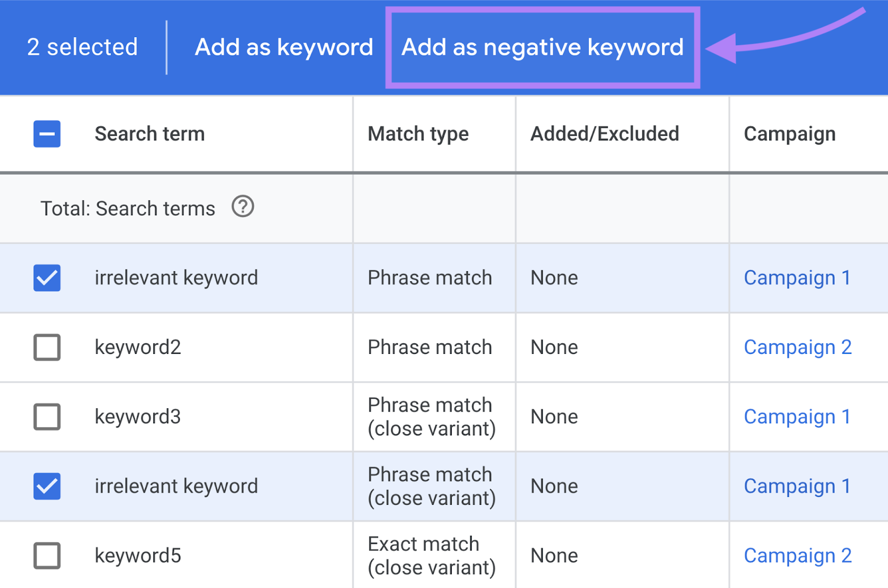This screenshot has width=888, height=588.
Task: Check the keyword5 row checkbox
Action: pyautogui.click(x=47, y=555)
